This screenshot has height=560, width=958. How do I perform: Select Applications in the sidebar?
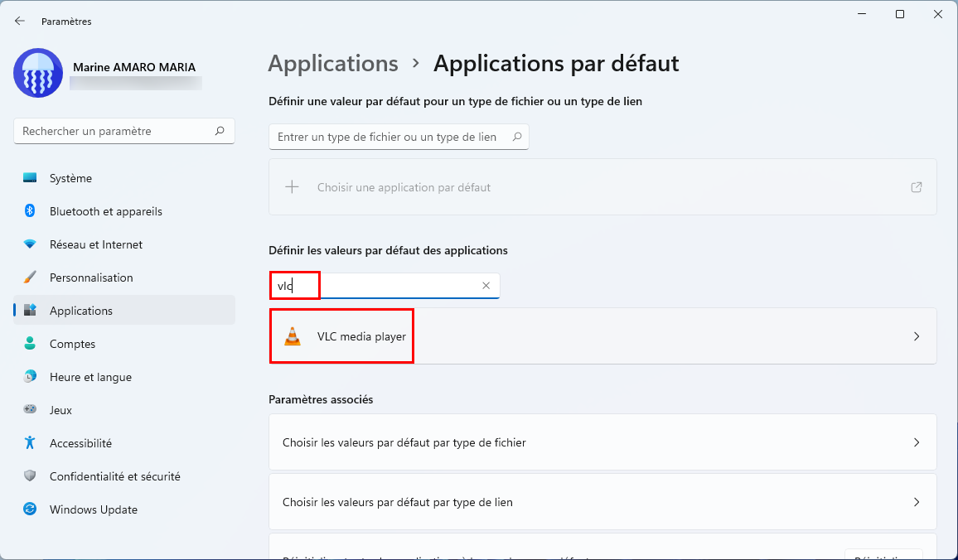(x=124, y=310)
